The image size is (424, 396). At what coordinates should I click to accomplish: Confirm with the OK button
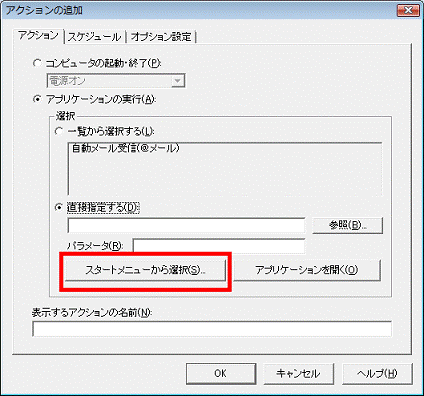(221, 373)
